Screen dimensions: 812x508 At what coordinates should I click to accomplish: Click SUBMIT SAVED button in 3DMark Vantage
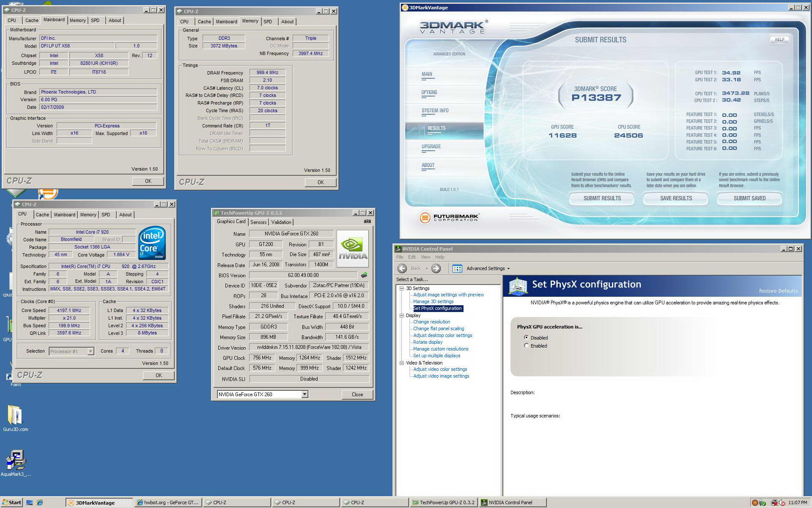[749, 198]
